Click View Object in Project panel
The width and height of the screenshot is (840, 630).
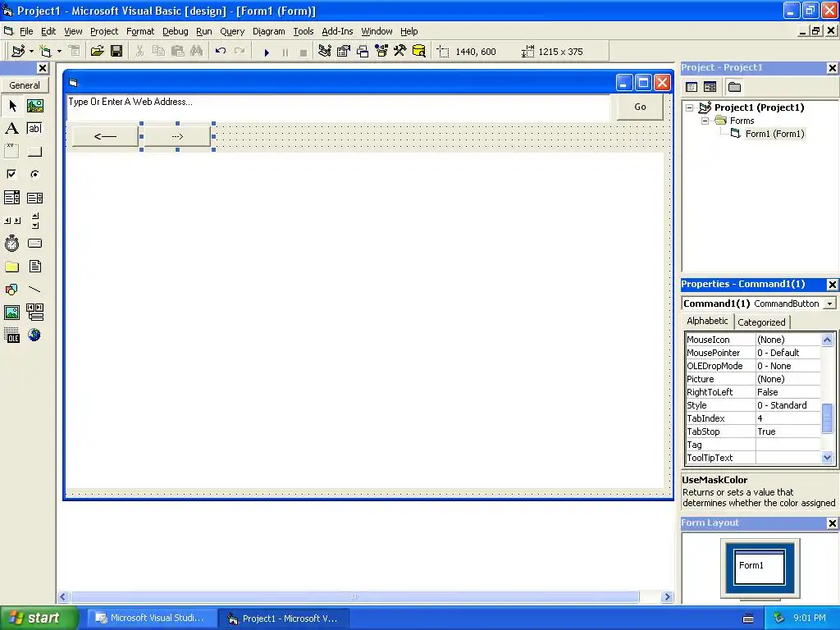(x=710, y=87)
